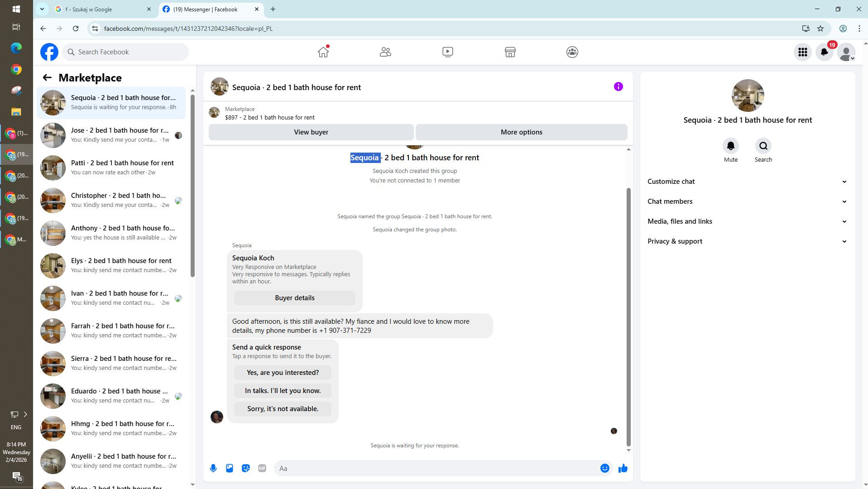Open a new browser tab
868x489 pixels.
(273, 9)
